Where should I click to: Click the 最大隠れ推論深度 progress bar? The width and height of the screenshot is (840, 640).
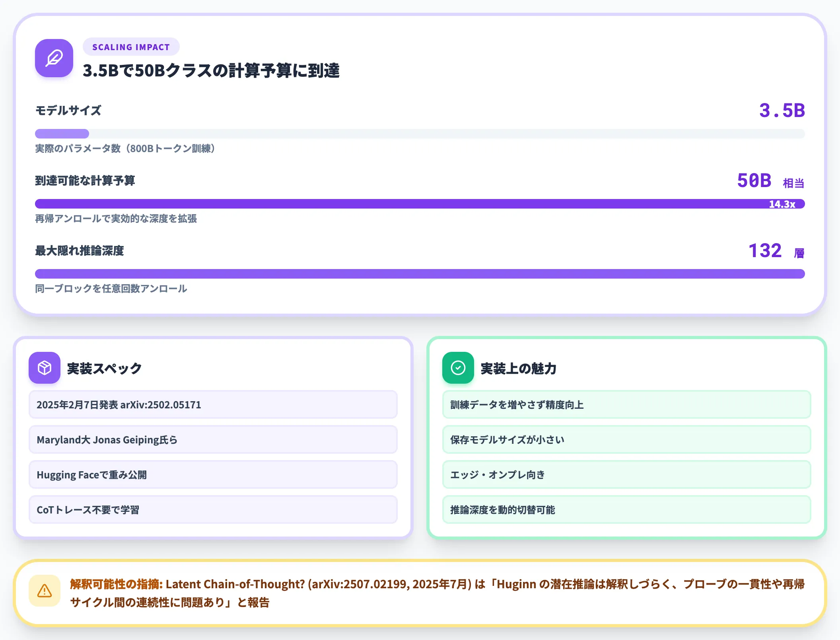[420, 274]
